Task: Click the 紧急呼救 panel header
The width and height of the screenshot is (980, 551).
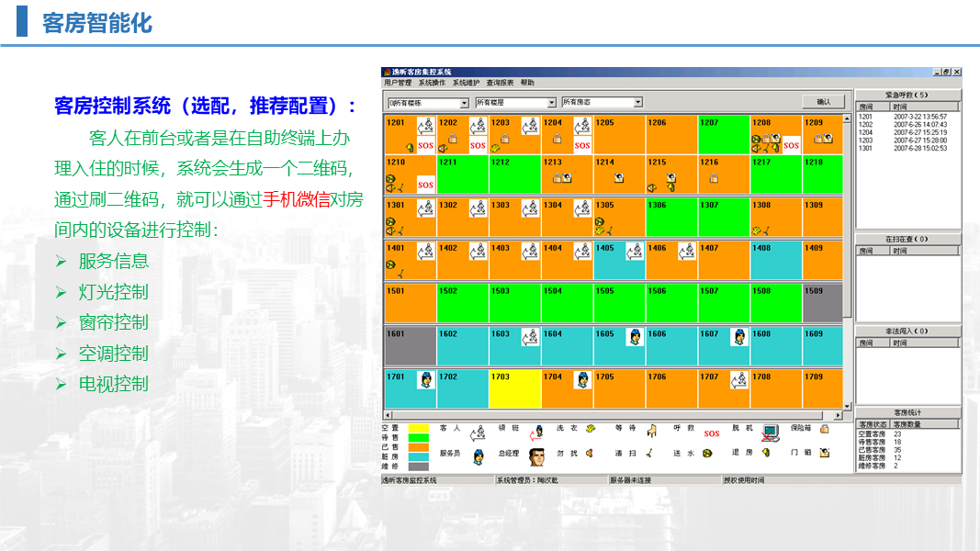Action: click(907, 95)
